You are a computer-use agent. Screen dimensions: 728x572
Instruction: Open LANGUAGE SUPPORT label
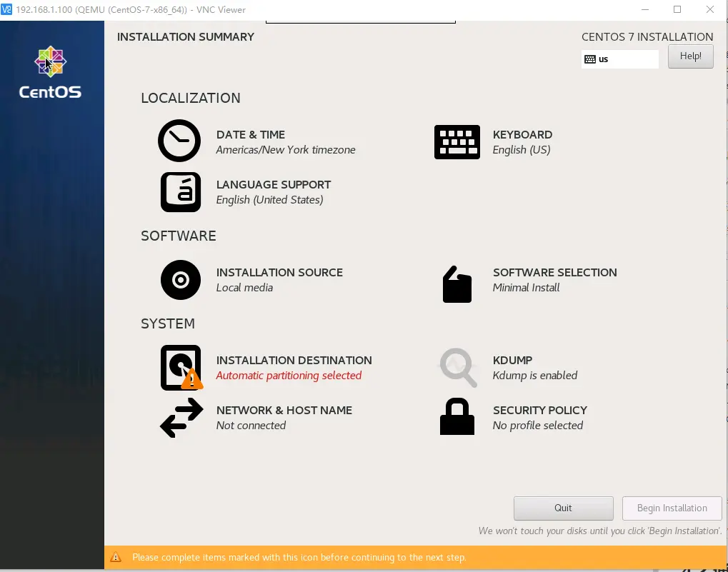pos(274,185)
